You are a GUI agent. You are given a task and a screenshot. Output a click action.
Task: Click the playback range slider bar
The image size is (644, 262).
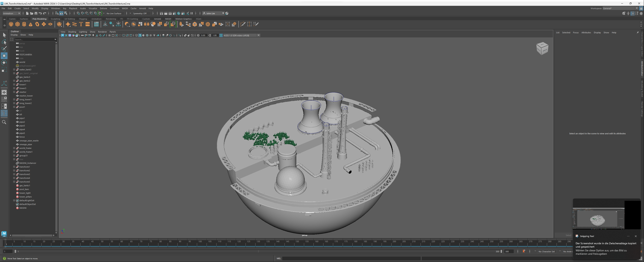[258, 252]
